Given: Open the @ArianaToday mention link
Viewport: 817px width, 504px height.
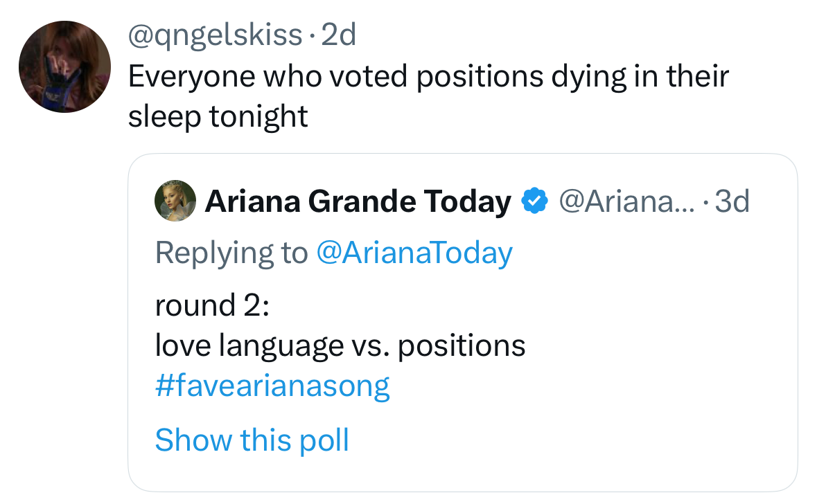Looking at the screenshot, I should [x=414, y=253].
